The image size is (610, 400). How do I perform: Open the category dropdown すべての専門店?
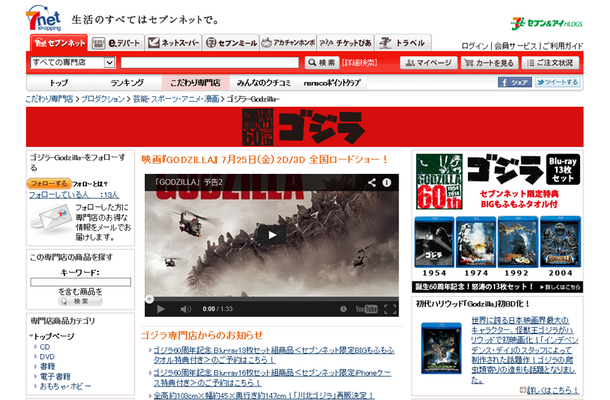click(x=73, y=63)
